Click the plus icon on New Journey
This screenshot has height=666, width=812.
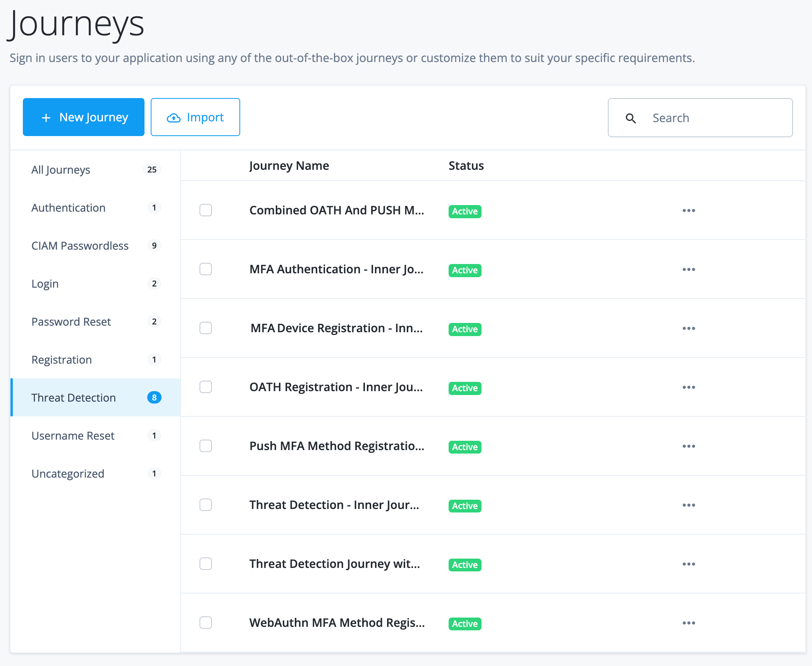click(x=46, y=117)
